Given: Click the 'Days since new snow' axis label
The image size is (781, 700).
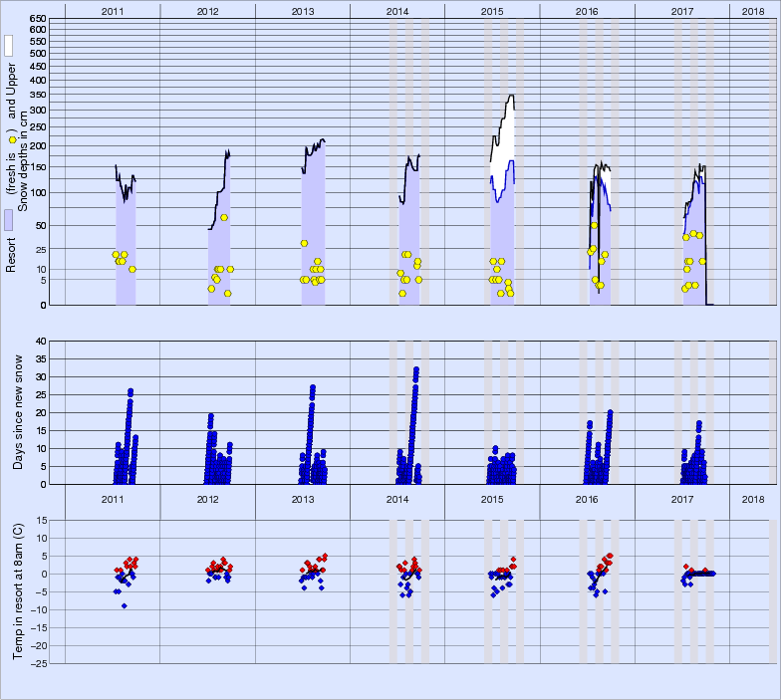Looking at the screenshot, I should tap(18, 413).
